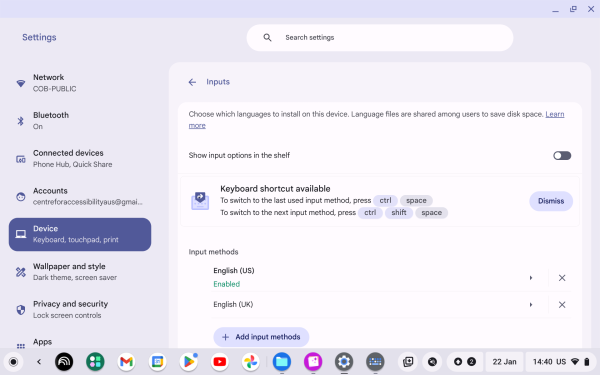Open the Apps settings section

point(80,342)
